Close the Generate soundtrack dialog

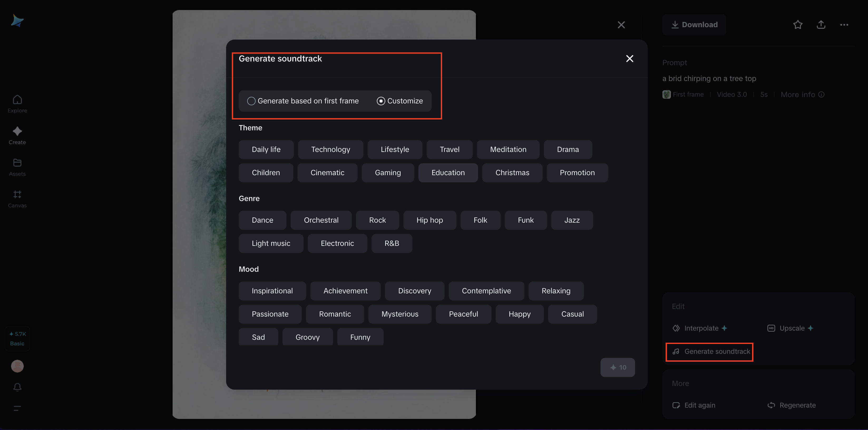[x=630, y=59]
